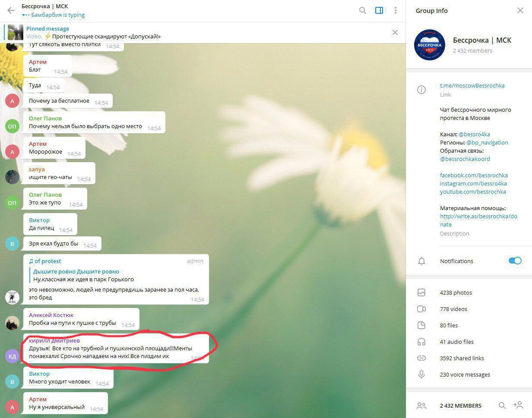The width and height of the screenshot is (532, 418).
Task: Open the @bessro4ka channel link
Action: (x=474, y=134)
